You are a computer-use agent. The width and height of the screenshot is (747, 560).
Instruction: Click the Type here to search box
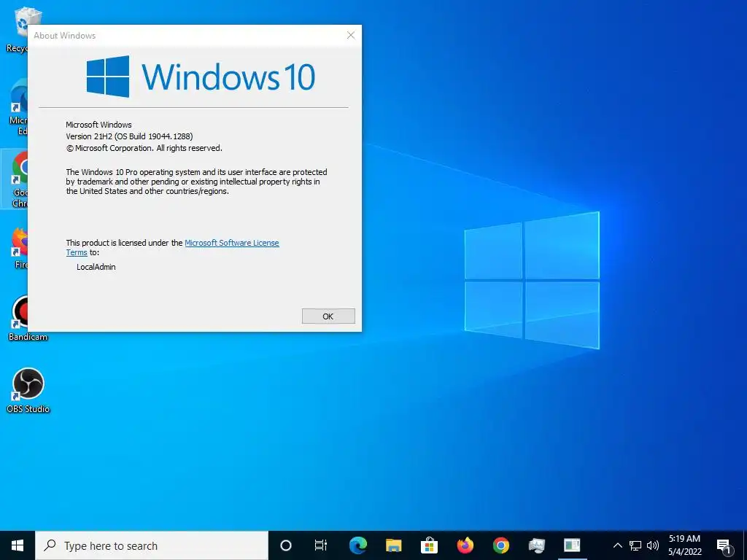tap(152, 545)
